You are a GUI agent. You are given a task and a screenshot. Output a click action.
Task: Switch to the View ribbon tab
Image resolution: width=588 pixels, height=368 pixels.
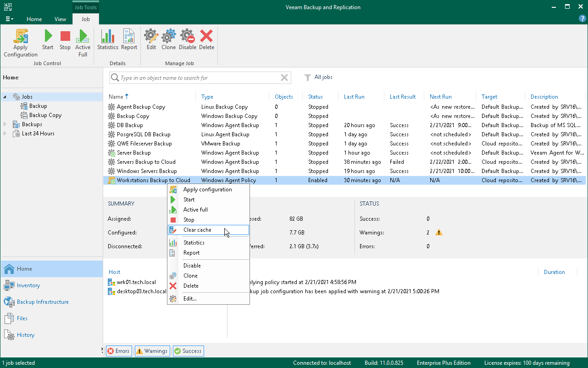click(60, 19)
